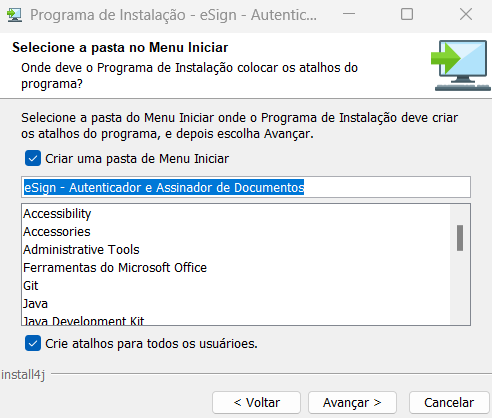Click the install4j monitor arrow graphic

tap(461, 65)
